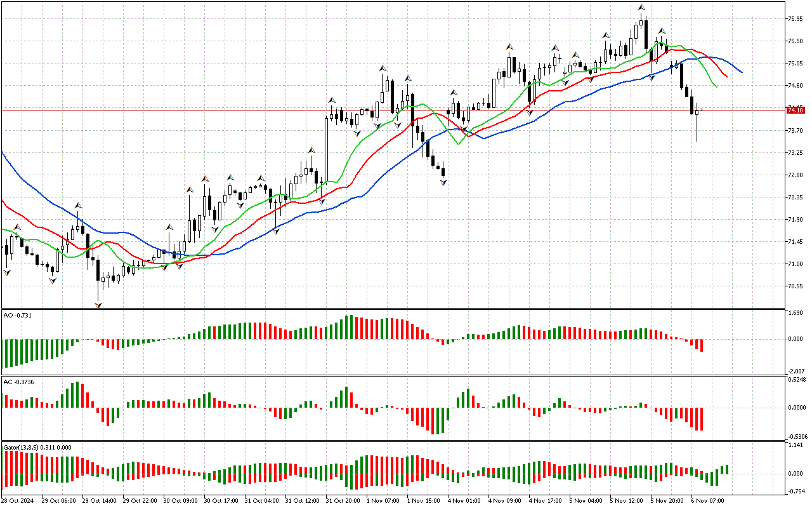This screenshot has height=508, width=812.
Task: Click the AO scale value -2.007
Action: (x=795, y=370)
